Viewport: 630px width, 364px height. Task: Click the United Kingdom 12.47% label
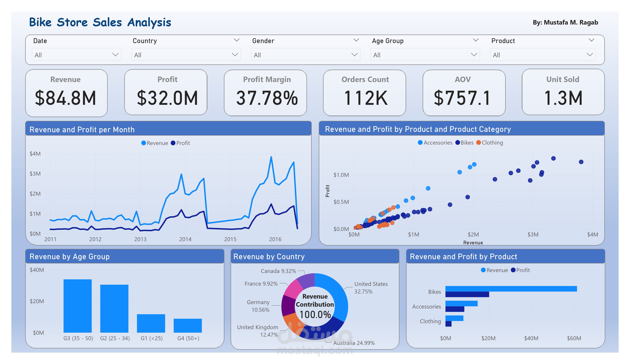click(x=257, y=331)
